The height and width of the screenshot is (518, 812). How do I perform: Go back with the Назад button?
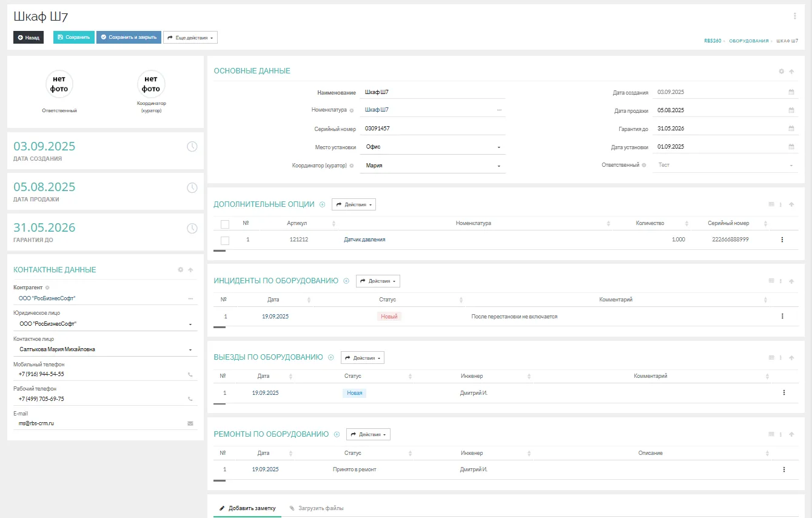coord(29,38)
